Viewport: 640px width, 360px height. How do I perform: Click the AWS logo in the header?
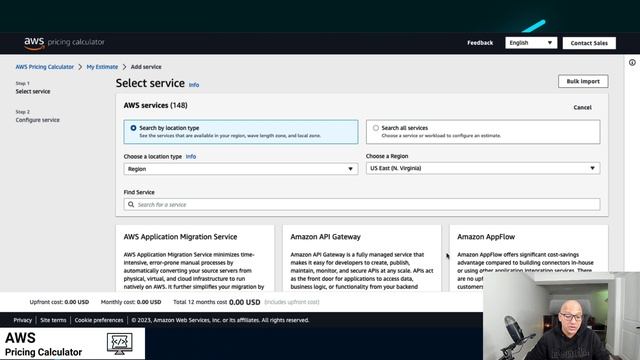(x=34, y=42)
